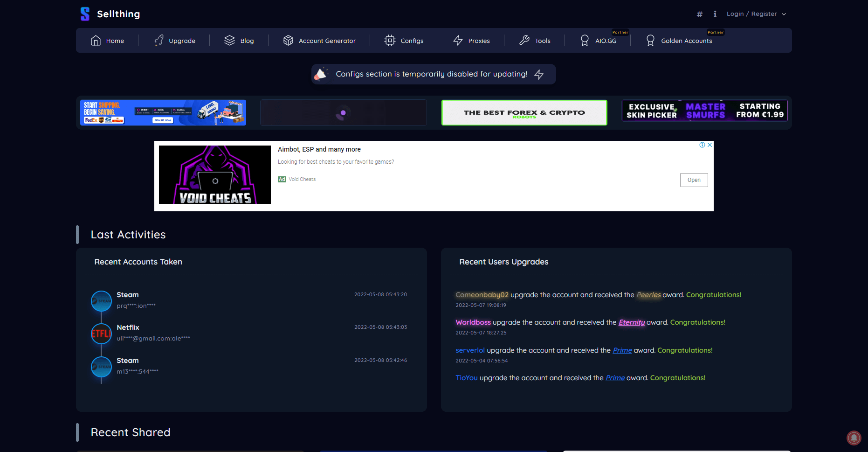Select the Proxies menu label

pyautogui.click(x=479, y=41)
